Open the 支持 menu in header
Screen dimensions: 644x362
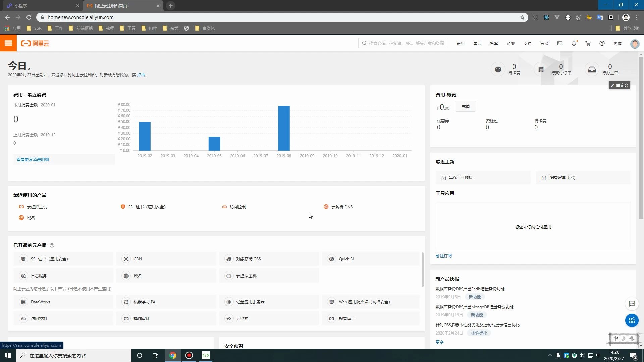[x=528, y=44]
